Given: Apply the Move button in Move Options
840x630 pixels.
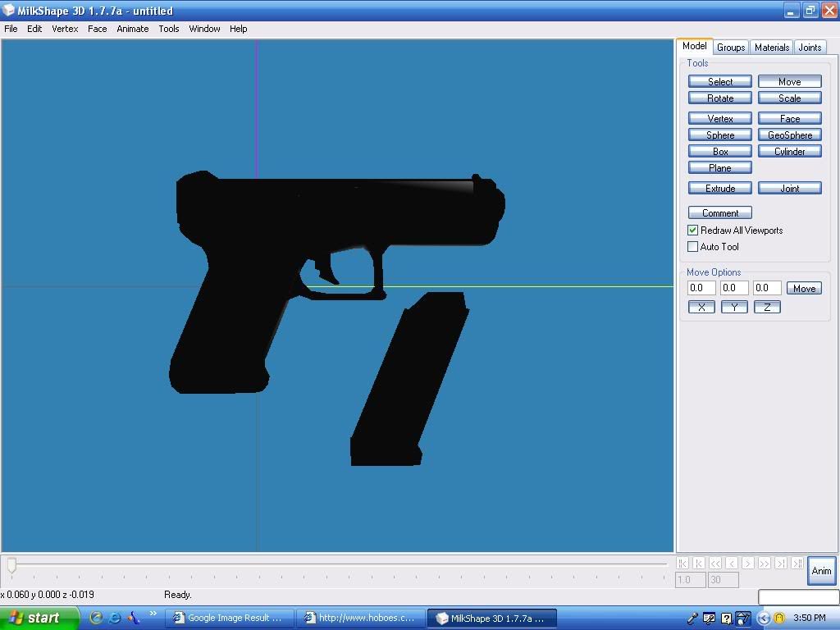Looking at the screenshot, I should [804, 288].
